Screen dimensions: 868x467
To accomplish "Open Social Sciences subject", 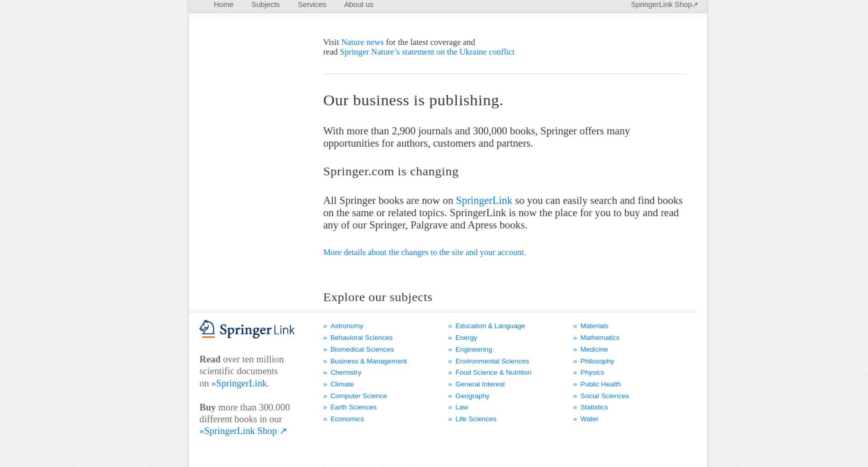I will (604, 396).
